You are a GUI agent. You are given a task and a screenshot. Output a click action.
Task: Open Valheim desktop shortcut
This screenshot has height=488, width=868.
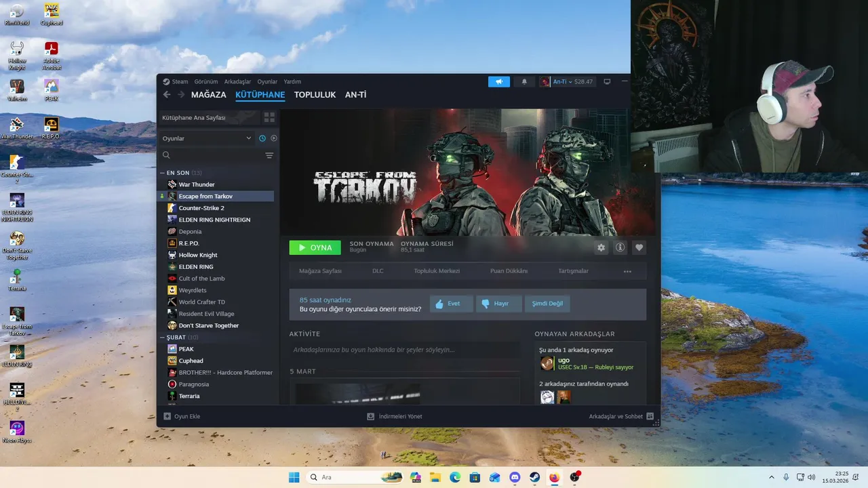coord(17,90)
